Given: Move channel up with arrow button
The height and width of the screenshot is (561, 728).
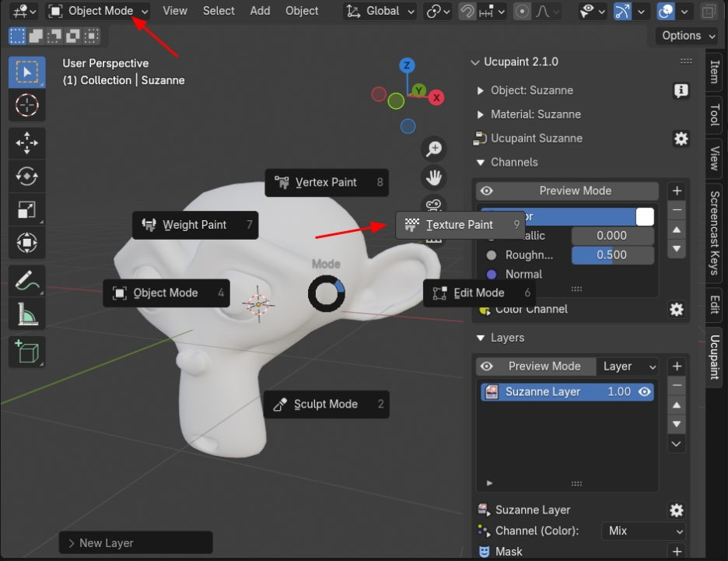Looking at the screenshot, I should pyautogui.click(x=677, y=230).
